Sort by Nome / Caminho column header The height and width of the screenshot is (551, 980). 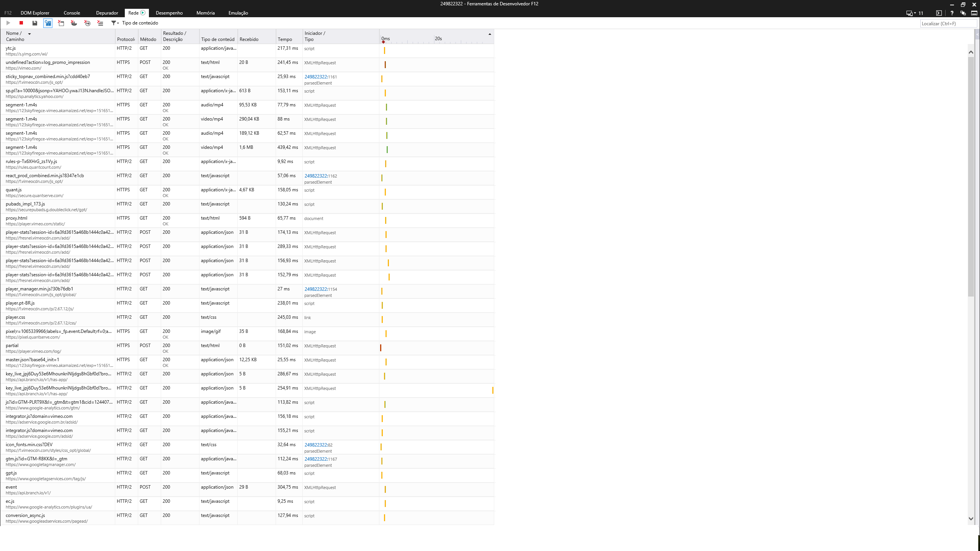pos(57,36)
